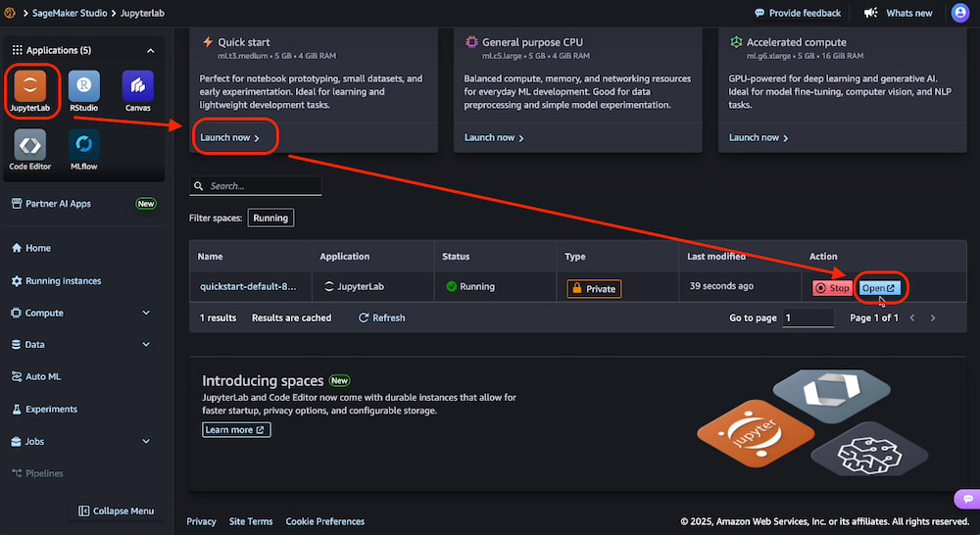980x535 pixels.
Task: Open the JupyterLab application icon
Action: (30, 86)
